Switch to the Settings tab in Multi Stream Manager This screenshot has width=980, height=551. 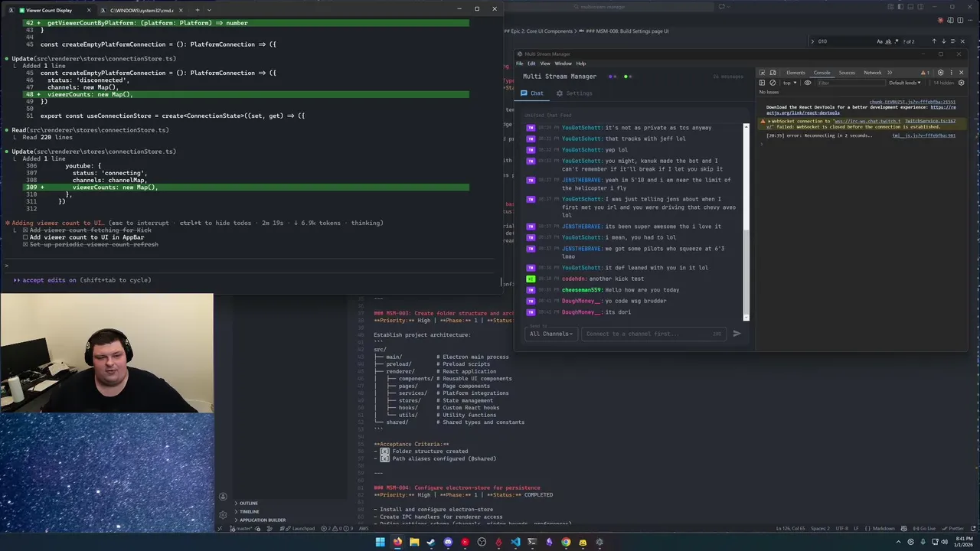(574, 93)
